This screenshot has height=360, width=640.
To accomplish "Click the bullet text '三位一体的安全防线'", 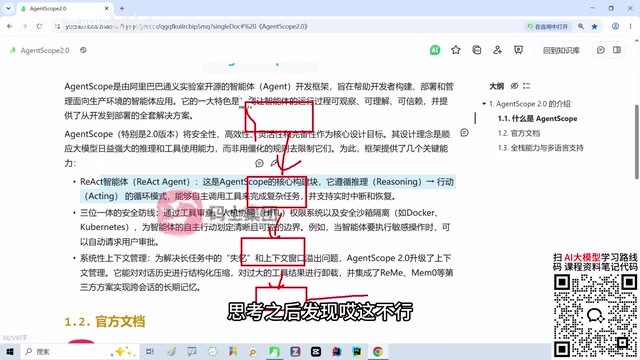I will click(118, 213).
